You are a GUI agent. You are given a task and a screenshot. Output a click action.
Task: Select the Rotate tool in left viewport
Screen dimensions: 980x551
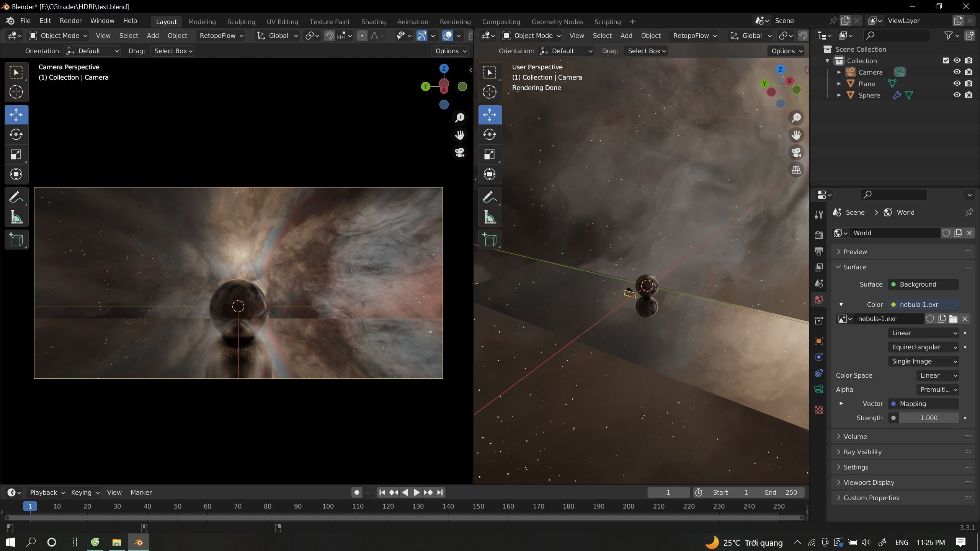16,135
